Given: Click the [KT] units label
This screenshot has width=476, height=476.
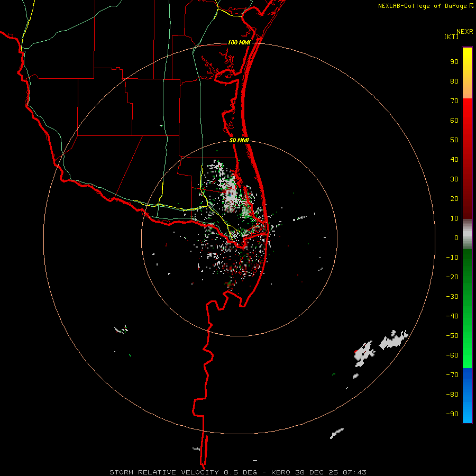Looking at the screenshot, I should 452,36.
